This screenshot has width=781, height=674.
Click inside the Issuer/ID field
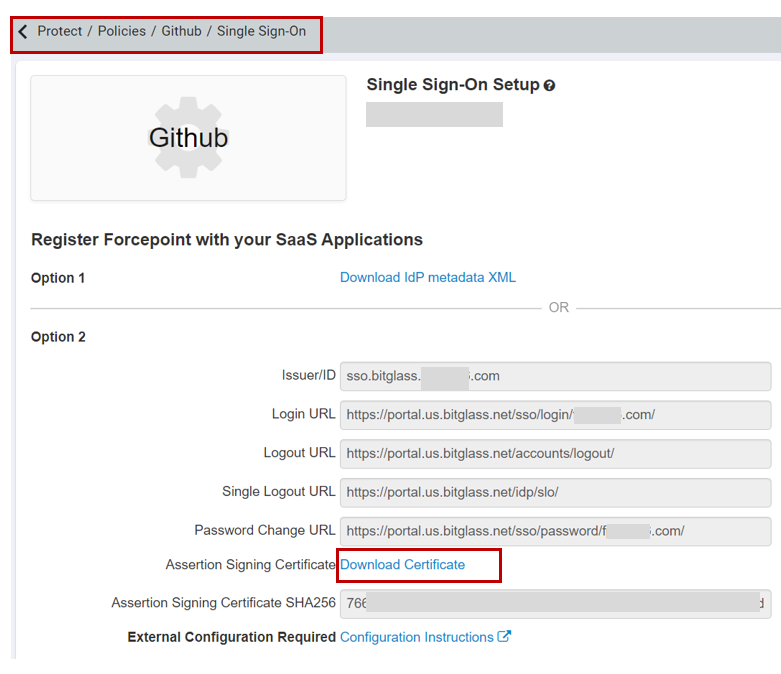[555, 376]
